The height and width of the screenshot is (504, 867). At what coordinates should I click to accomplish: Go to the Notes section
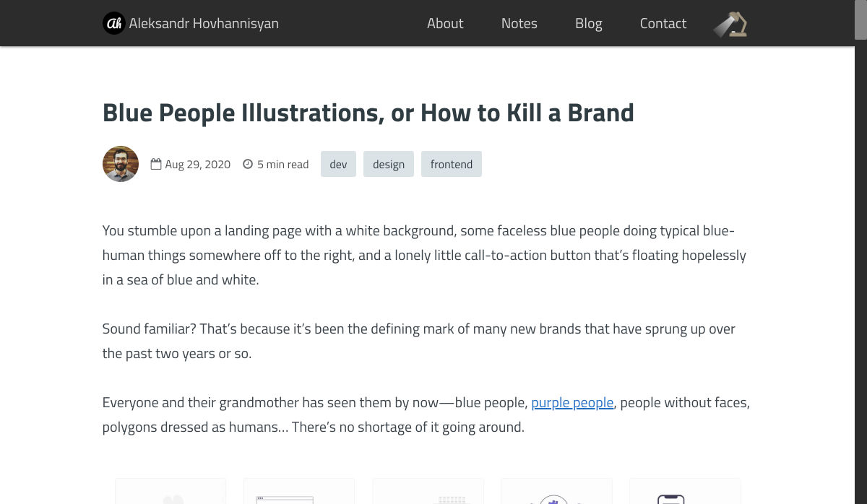(x=519, y=23)
